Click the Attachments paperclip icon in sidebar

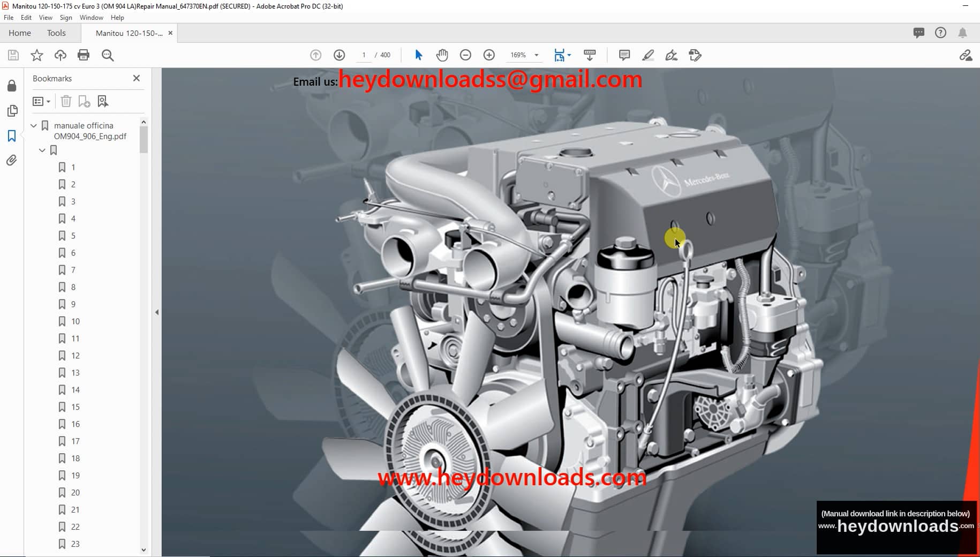point(12,160)
